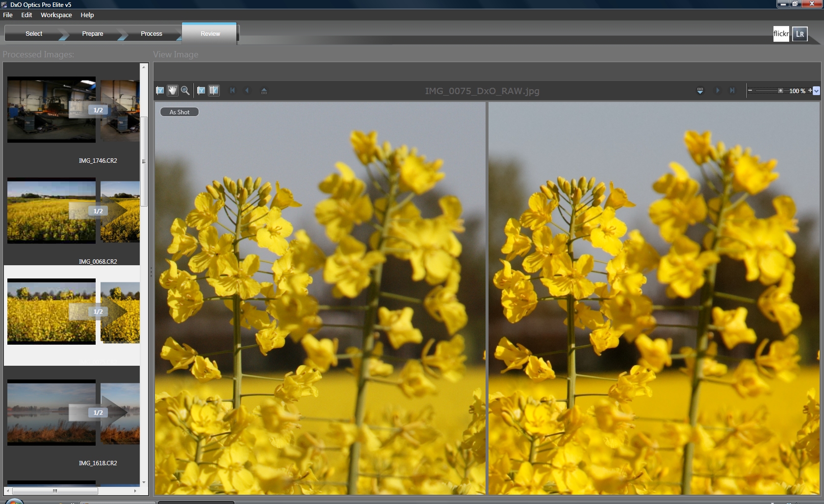Click the fit-image-to-window icon
This screenshot has width=824, height=504.
coord(160,90)
